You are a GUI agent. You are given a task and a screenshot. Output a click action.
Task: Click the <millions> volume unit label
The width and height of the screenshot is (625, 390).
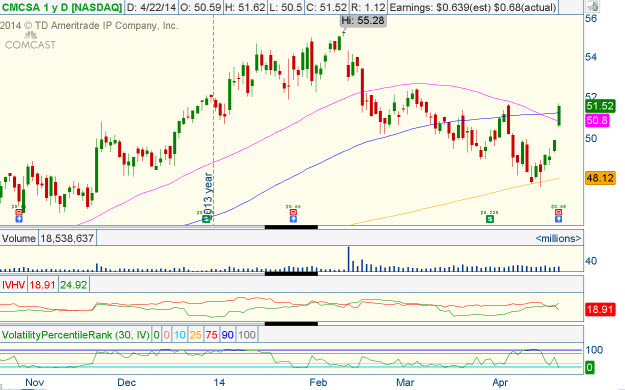(x=558, y=238)
